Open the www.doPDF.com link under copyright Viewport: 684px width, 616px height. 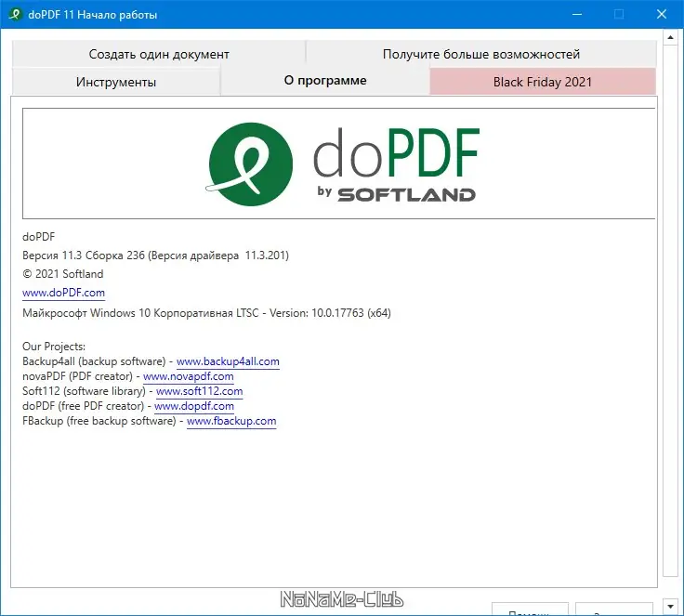64,293
